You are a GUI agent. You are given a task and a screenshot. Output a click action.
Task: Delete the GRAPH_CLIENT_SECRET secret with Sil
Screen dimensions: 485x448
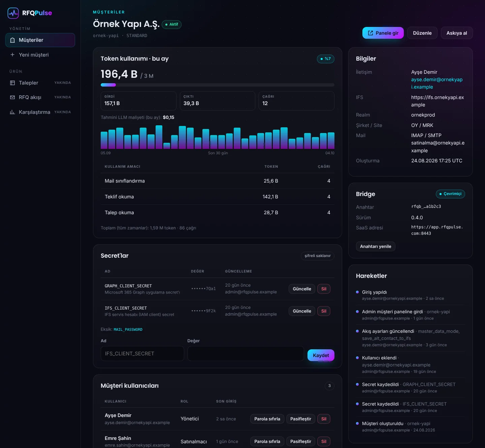[x=324, y=289]
